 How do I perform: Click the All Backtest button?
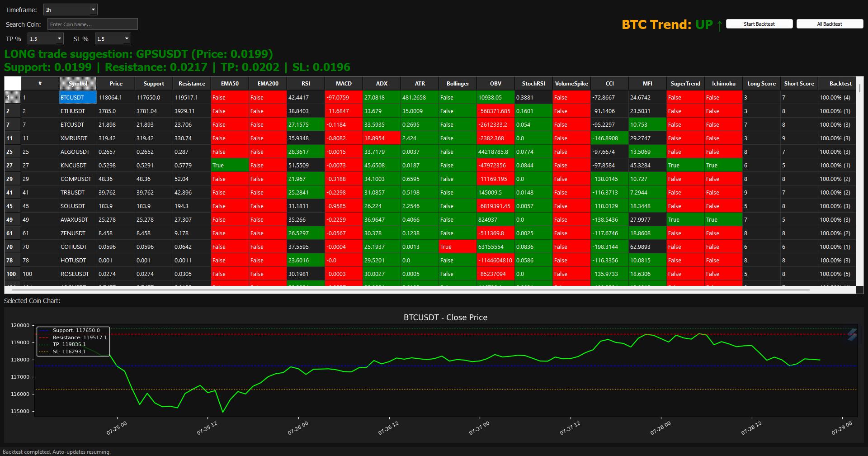[x=830, y=24]
